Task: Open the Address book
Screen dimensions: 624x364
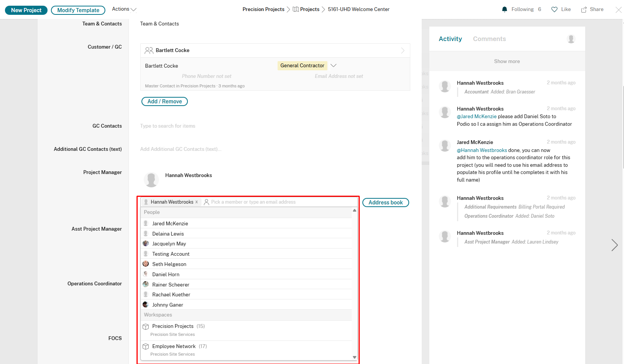Action: click(385, 202)
